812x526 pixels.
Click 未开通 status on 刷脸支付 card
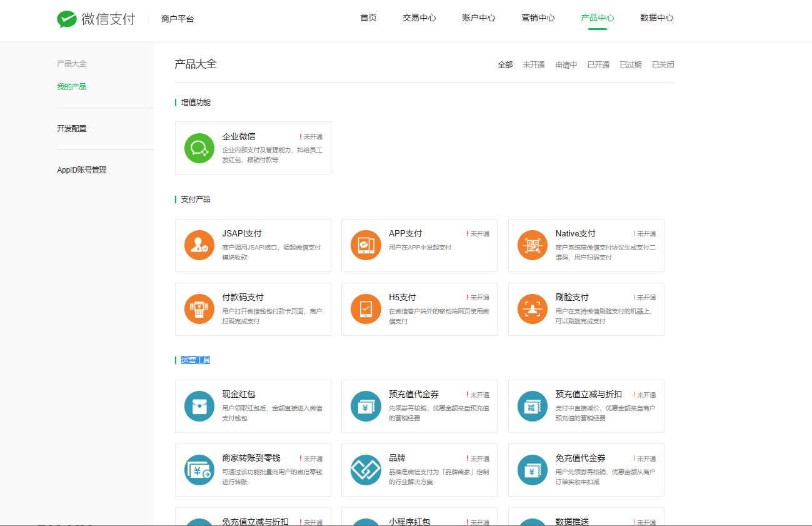(x=644, y=298)
